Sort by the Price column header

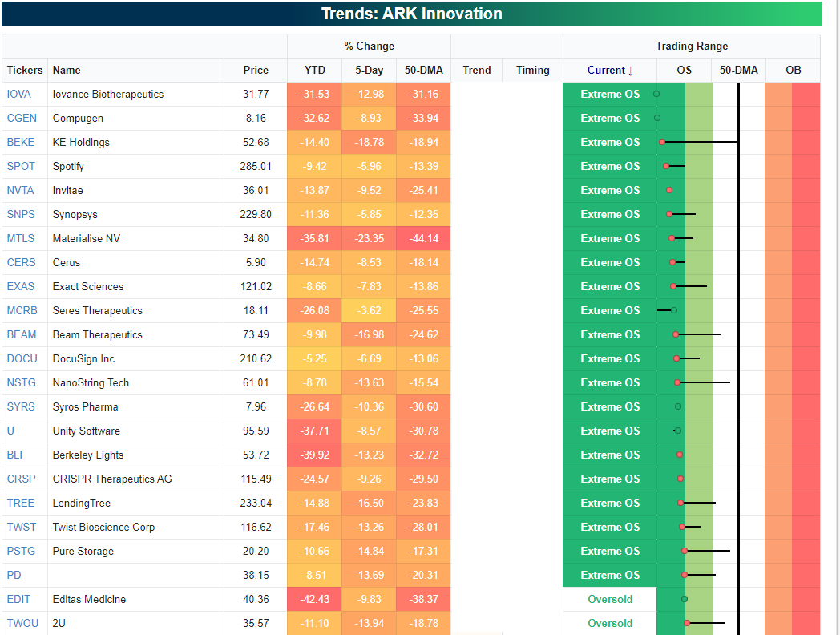[x=256, y=71]
